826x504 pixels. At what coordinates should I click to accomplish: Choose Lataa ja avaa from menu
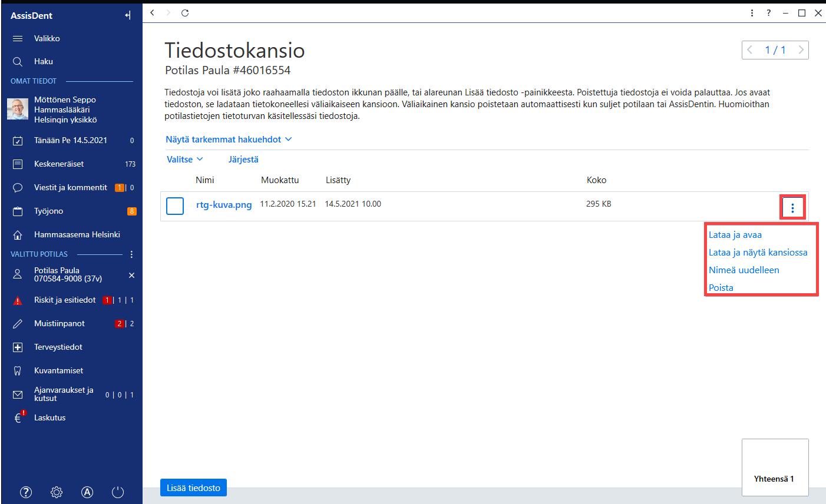[x=735, y=235]
